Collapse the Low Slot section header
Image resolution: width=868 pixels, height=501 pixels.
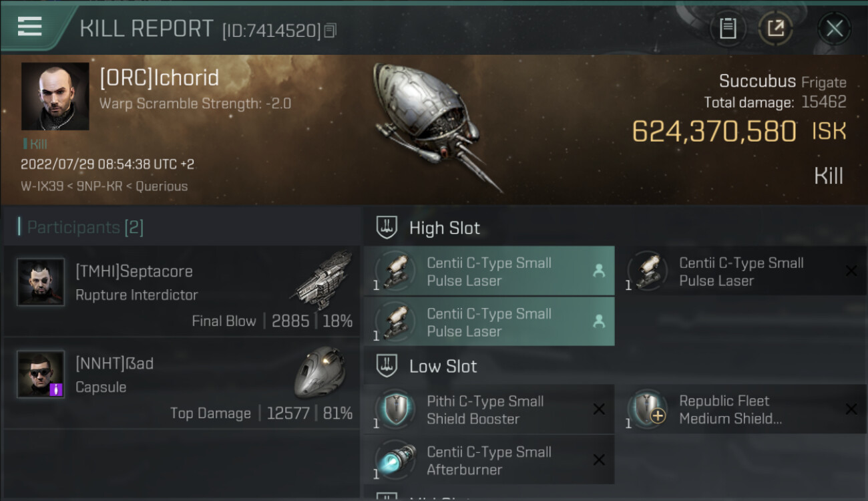(x=427, y=366)
